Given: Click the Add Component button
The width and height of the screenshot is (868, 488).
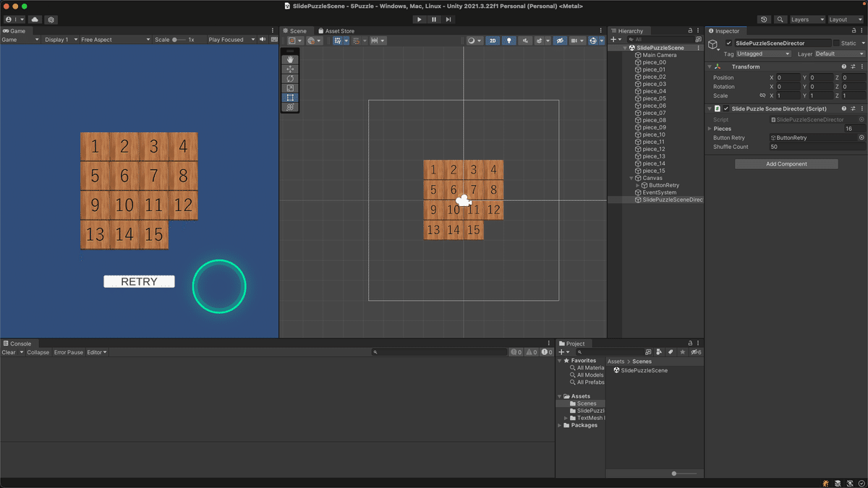Looking at the screenshot, I should [x=786, y=163].
